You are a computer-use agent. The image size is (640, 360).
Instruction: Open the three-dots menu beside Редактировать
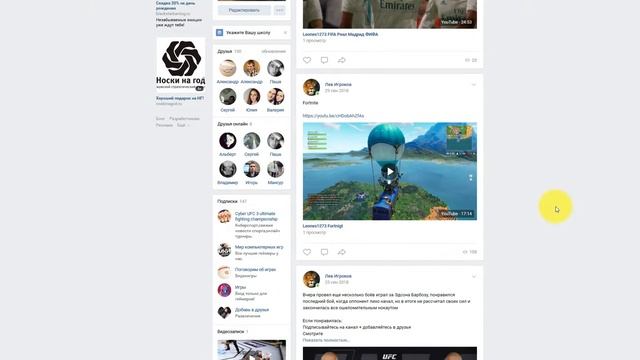point(280,10)
